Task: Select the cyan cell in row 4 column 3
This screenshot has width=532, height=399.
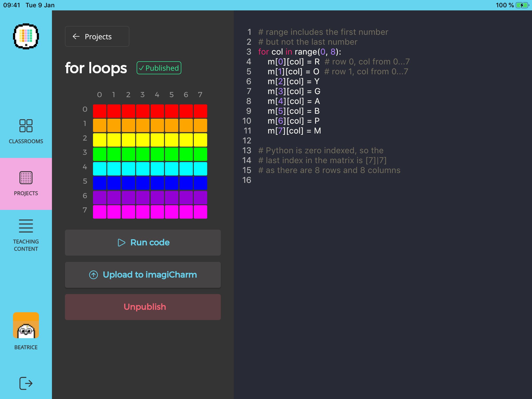Action: point(143,169)
